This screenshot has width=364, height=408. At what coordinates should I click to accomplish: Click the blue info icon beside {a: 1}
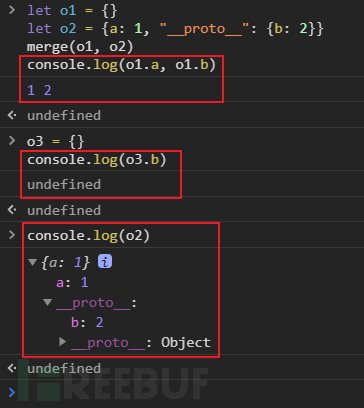click(x=105, y=262)
